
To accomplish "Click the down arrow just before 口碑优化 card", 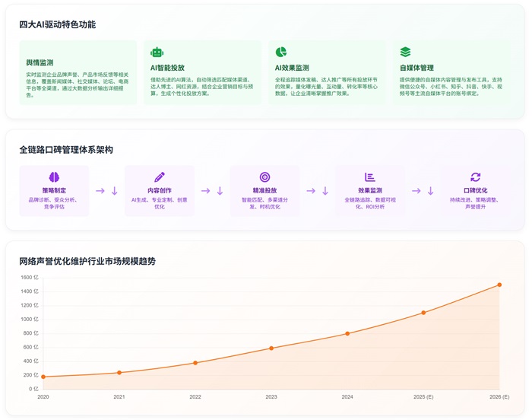I will (430, 191).
